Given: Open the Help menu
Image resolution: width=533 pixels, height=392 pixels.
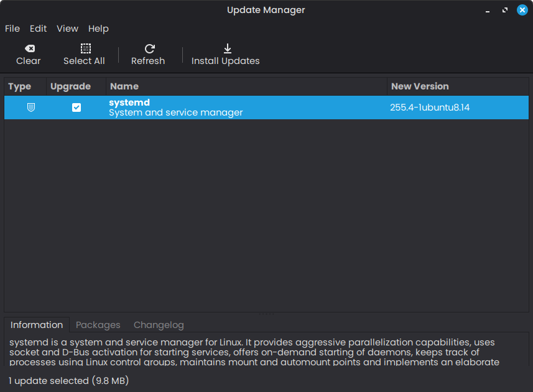Looking at the screenshot, I should click(x=98, y=29).
